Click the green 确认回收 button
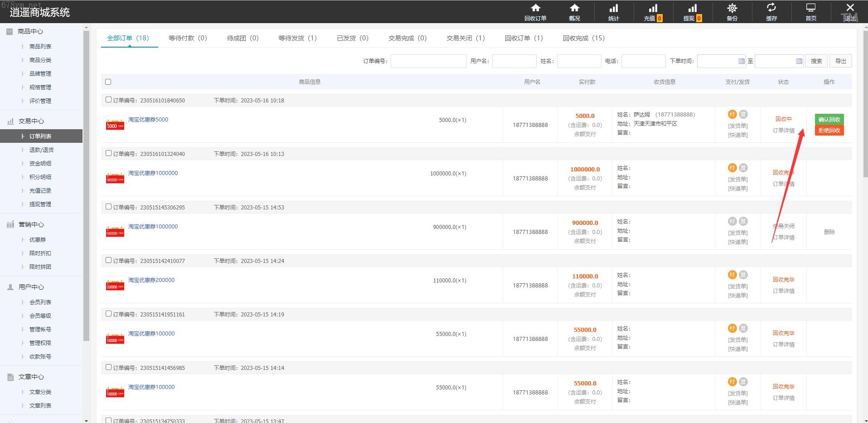The width and height of the screenshot is (868, 423). [x=829, y=119]
